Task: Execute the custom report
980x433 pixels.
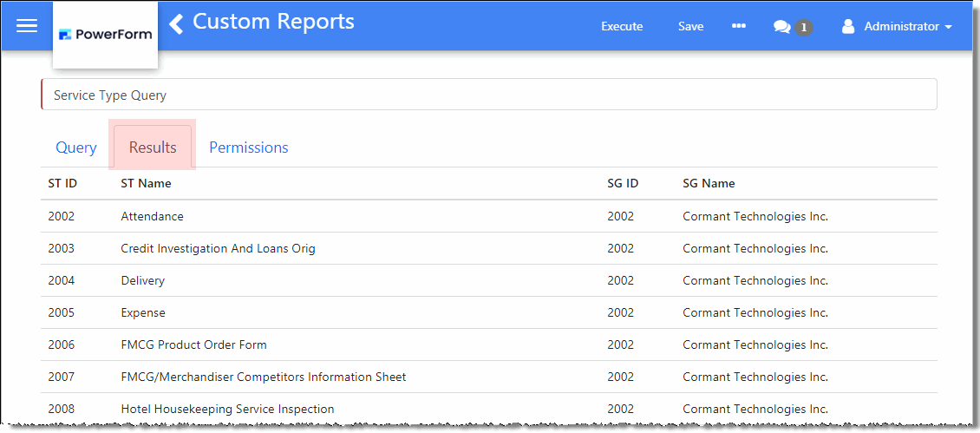Action: 622,27
